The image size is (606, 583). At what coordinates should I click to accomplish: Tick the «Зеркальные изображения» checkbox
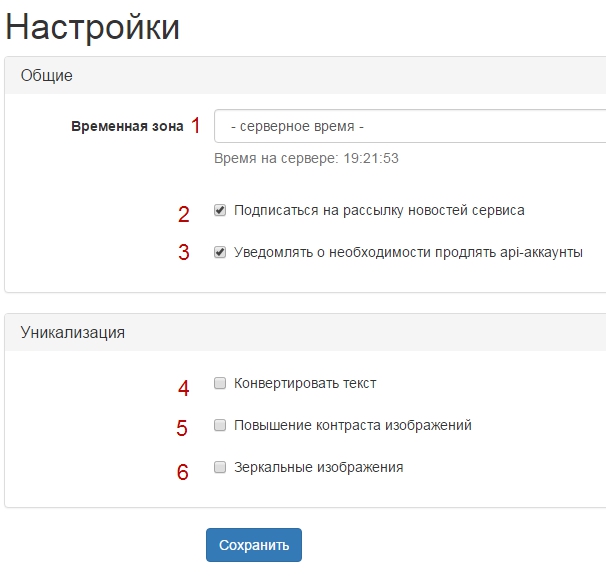(x=220, y=467)
